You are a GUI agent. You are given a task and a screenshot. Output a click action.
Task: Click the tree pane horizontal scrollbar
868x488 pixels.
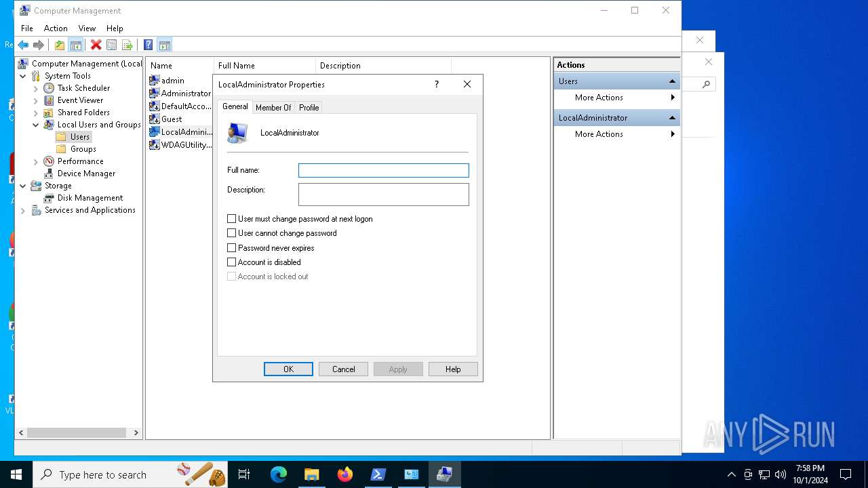[77, 432]
